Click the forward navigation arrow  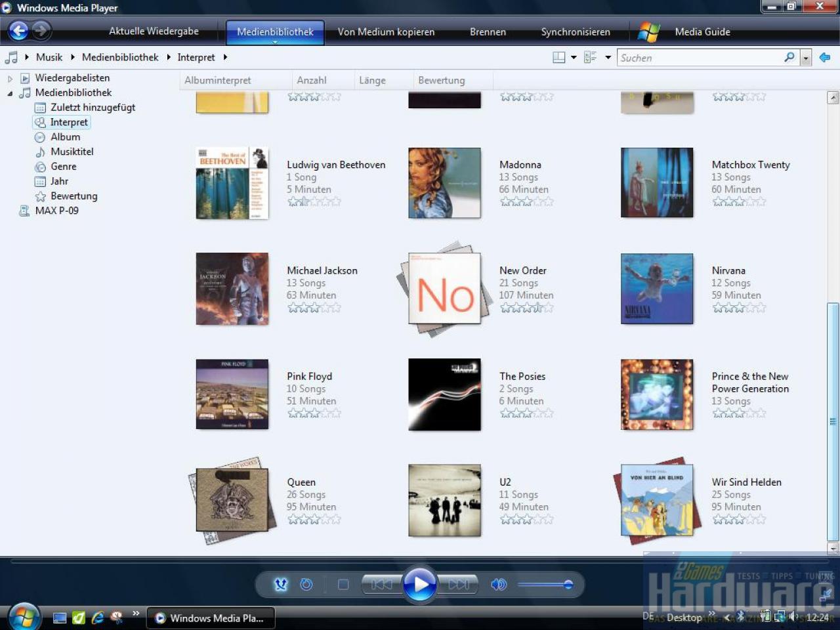coord(41,30)
